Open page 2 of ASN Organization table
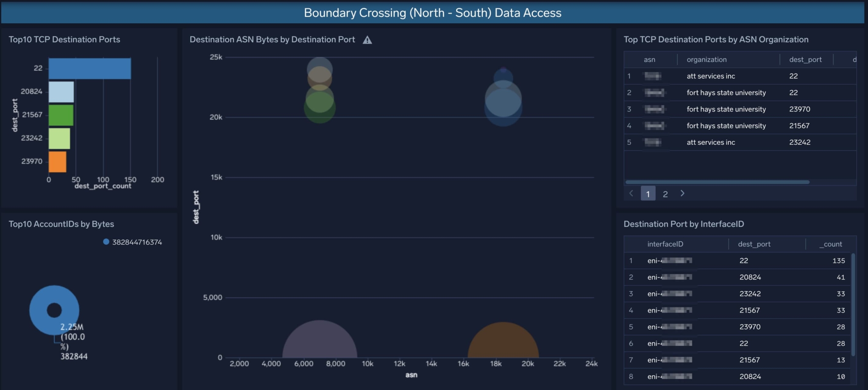This screenshot has height=390, width=868. point(665,194)
